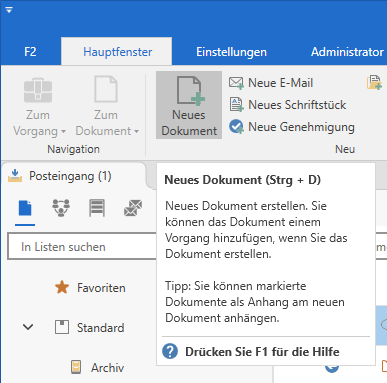This screenshot has width=387, height=383.
Task: Click the Neue Genehmigung checkmark icon
Action: pyautogui.click(x=236, y=127)
